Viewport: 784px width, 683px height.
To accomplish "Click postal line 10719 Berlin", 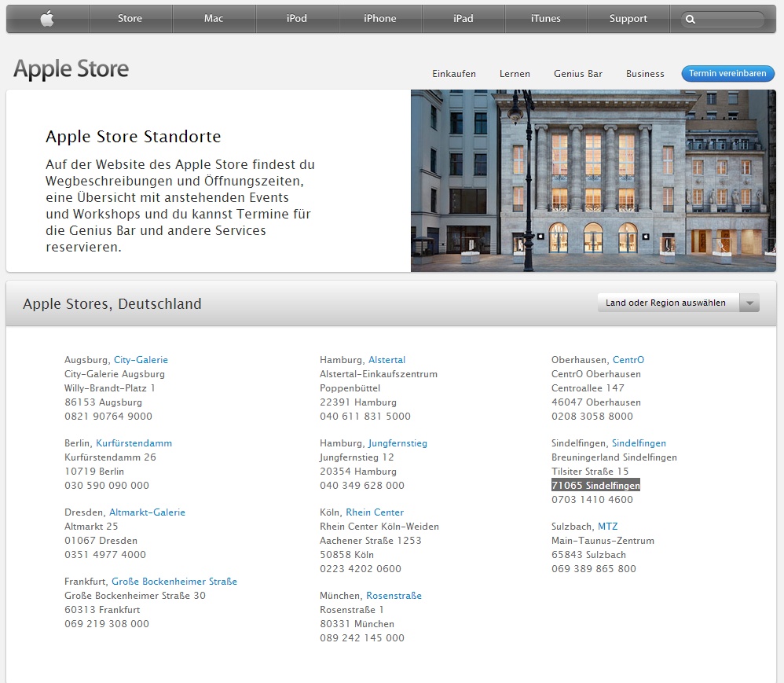I will point(94,472).
